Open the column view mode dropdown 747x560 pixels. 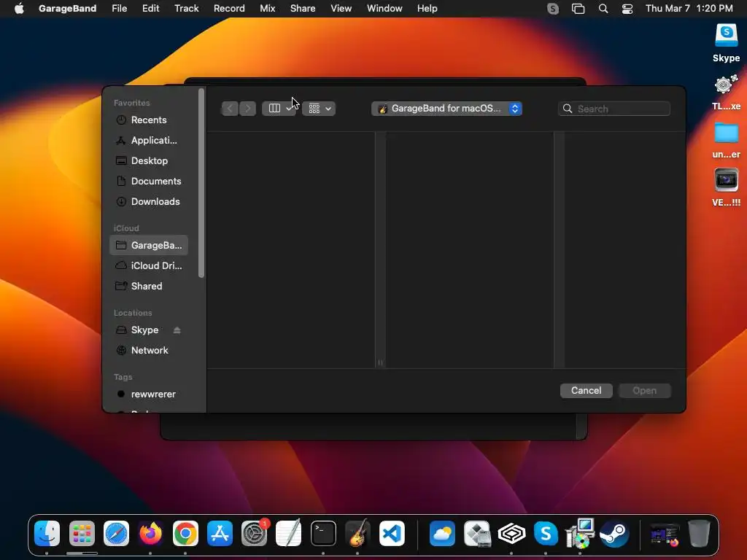click(x=279, y=109)
